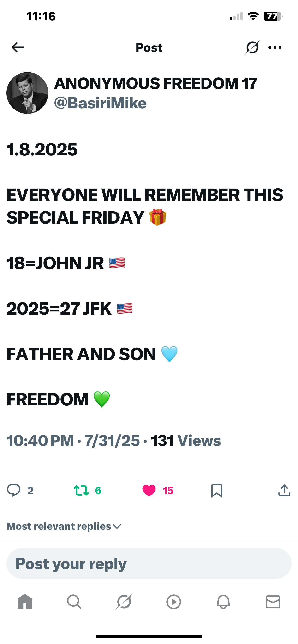Viewport: 298px width, 644px height.
Task: Tap the back arrow icon
Action: tap(18, 47)
